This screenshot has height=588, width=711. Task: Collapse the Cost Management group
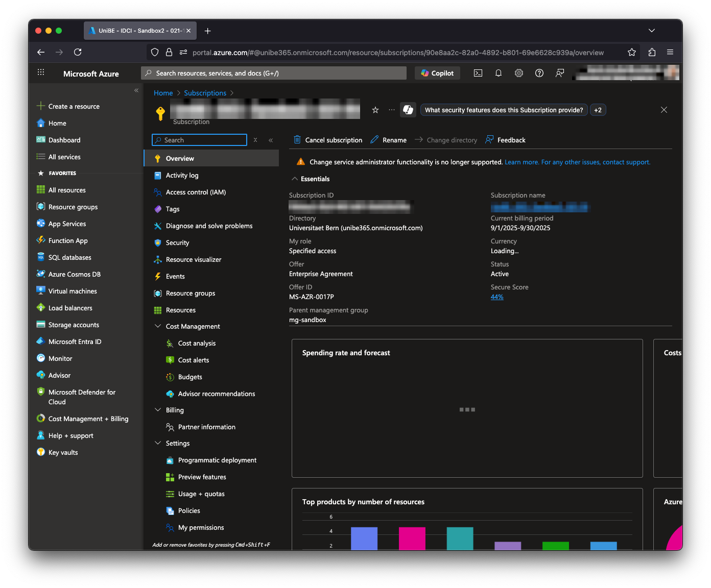point(157,326)
